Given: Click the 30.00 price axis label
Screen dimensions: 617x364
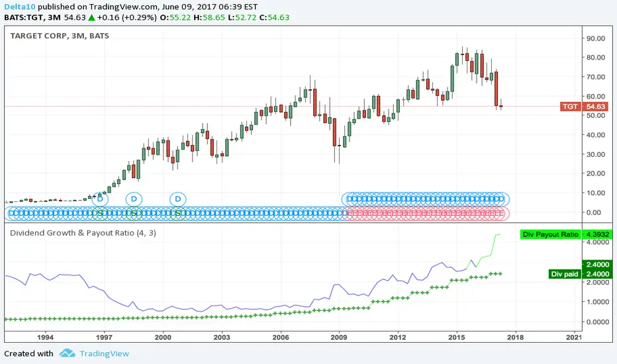Looking at the screenshot, I should [596, 154].
